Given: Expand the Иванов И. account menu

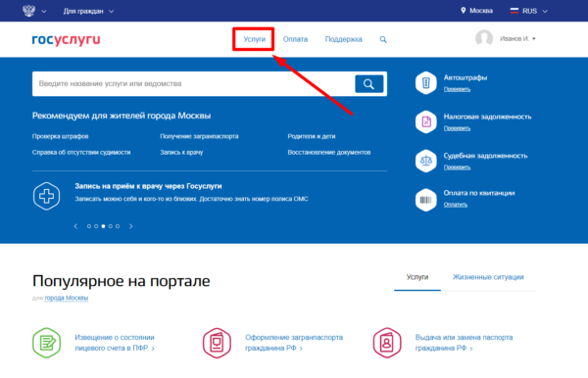Looking at the screenshot, I should (x=517, y=38).
